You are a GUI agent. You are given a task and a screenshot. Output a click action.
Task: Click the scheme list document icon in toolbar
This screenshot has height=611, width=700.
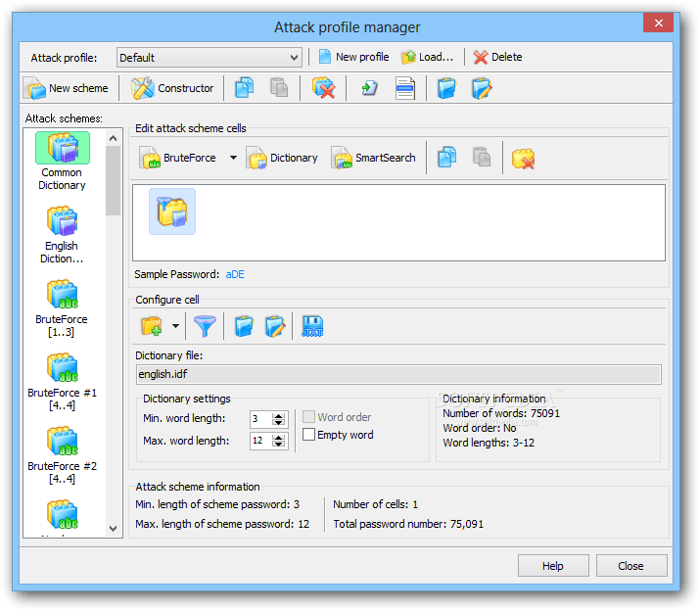(405, 87)
